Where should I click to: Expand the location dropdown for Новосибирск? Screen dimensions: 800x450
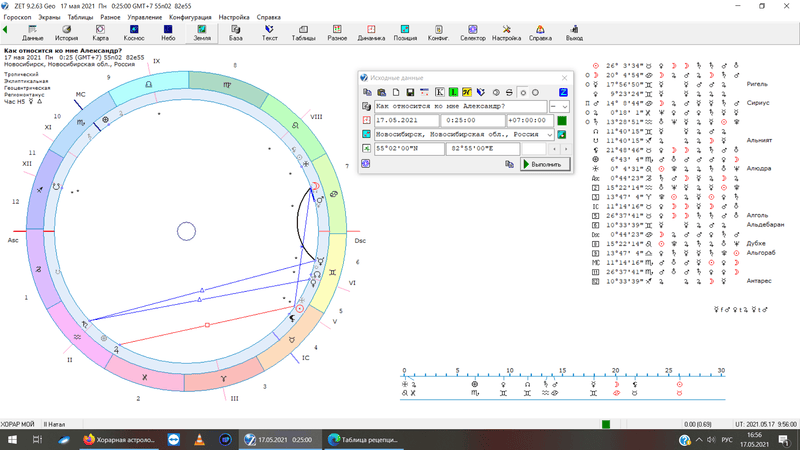550,134
